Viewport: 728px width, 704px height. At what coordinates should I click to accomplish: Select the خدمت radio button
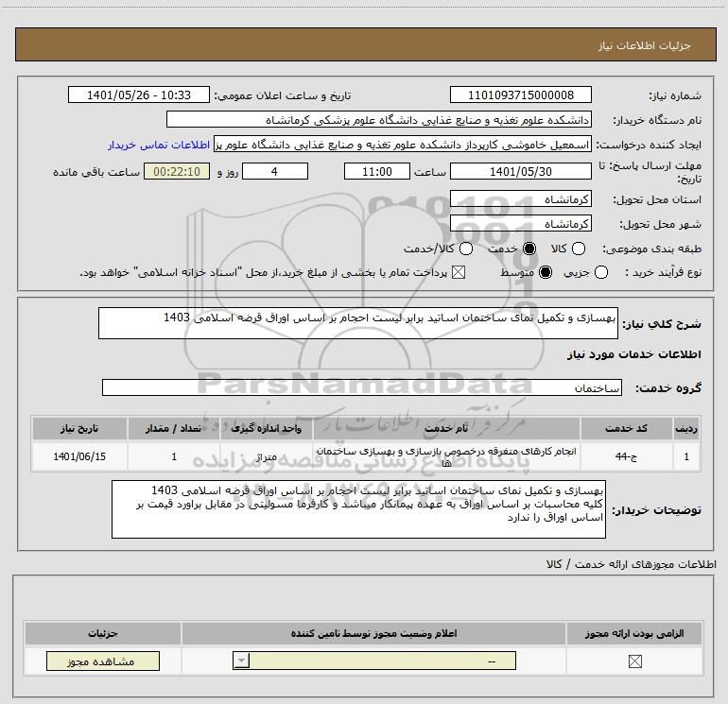(529, 249)
